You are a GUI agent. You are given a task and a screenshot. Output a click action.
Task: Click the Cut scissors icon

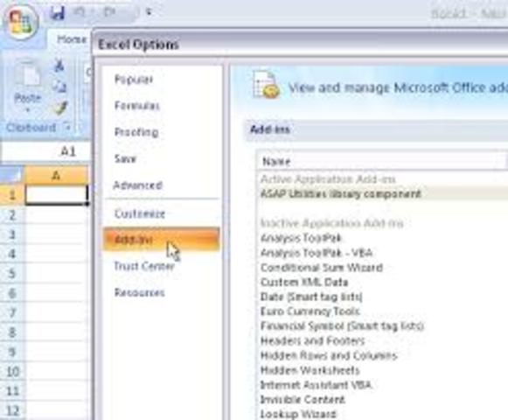[59, 66]
